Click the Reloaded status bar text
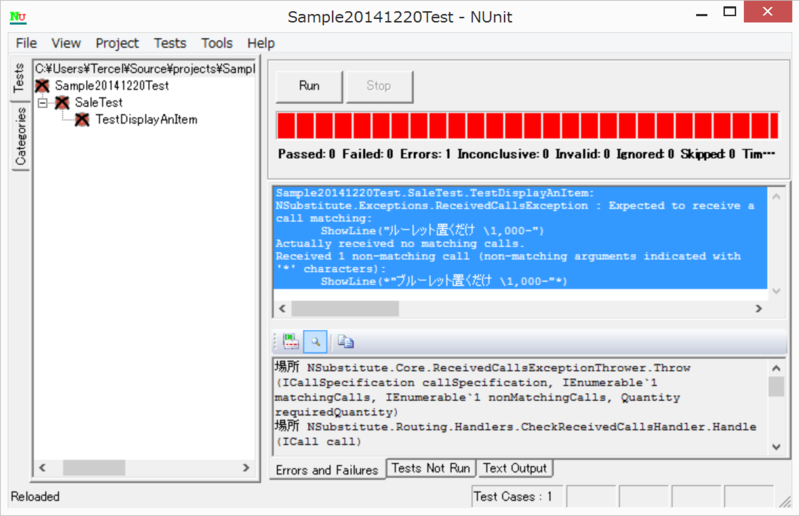The height and width of the screenshot is (516, 800). pyautogui.click(x=35, y=497)
